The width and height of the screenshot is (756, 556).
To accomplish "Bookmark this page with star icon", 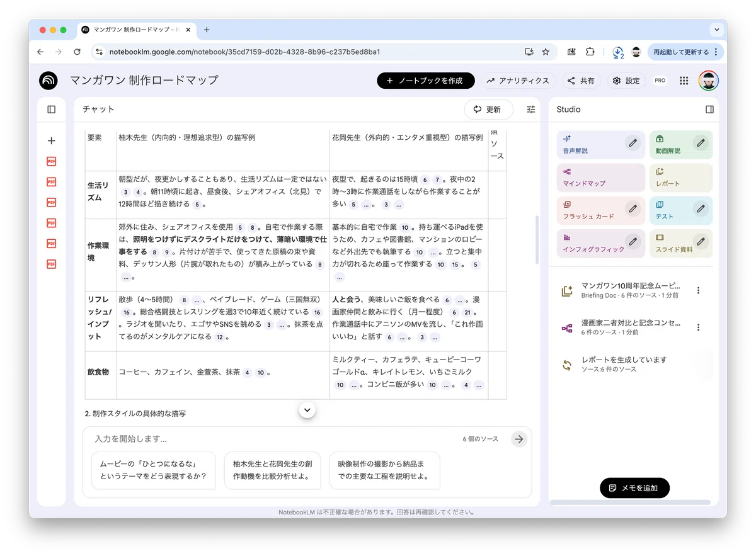I will 546,52.
